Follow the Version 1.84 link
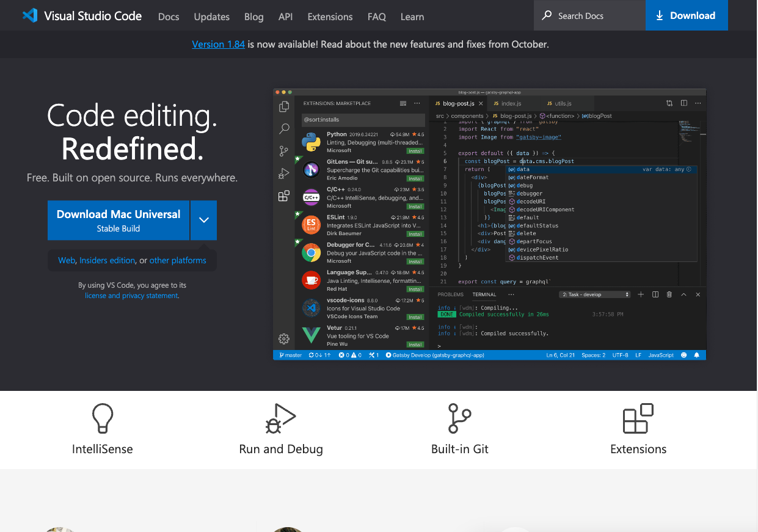Viewport: 758px width, 532px height. (219, 44)
